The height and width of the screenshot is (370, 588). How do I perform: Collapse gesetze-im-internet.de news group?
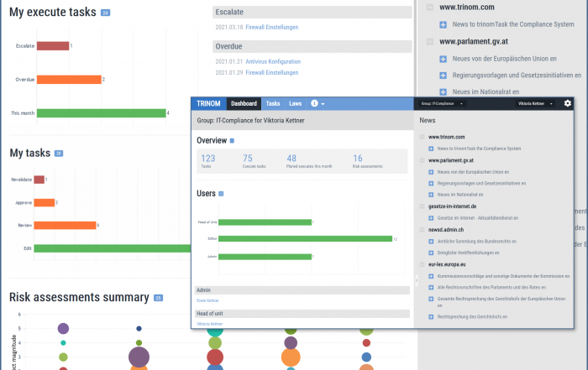423,206
